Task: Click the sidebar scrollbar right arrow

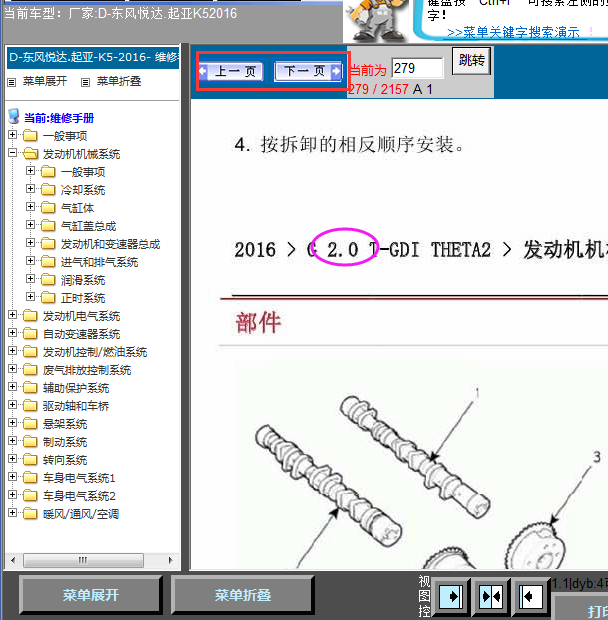Action: pos(170,560)
